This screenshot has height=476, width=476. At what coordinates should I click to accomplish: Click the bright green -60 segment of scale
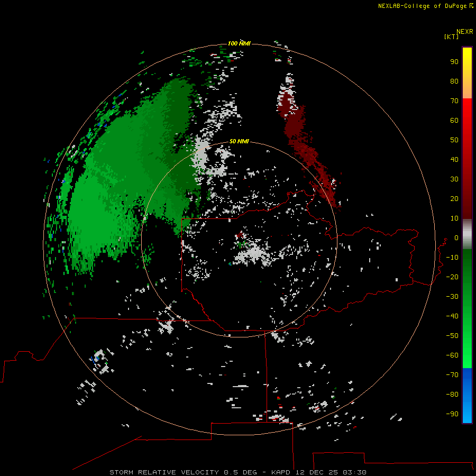tap(467, 355)
